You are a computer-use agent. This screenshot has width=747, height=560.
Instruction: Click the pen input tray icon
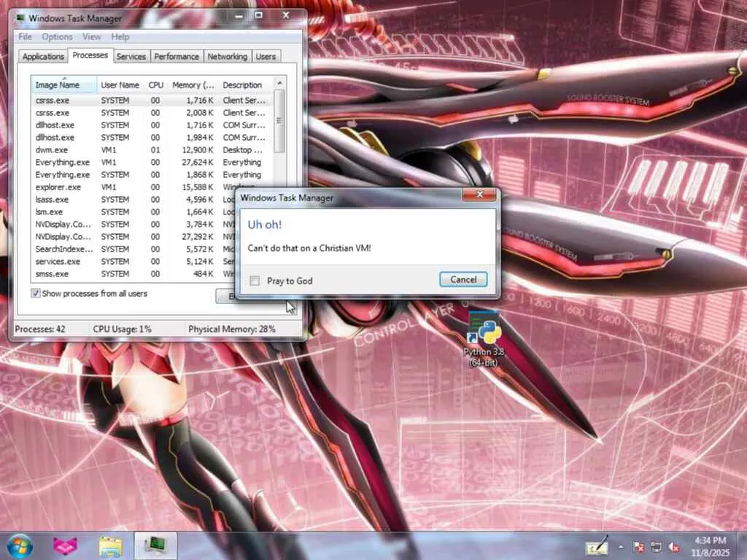[597, 546]
